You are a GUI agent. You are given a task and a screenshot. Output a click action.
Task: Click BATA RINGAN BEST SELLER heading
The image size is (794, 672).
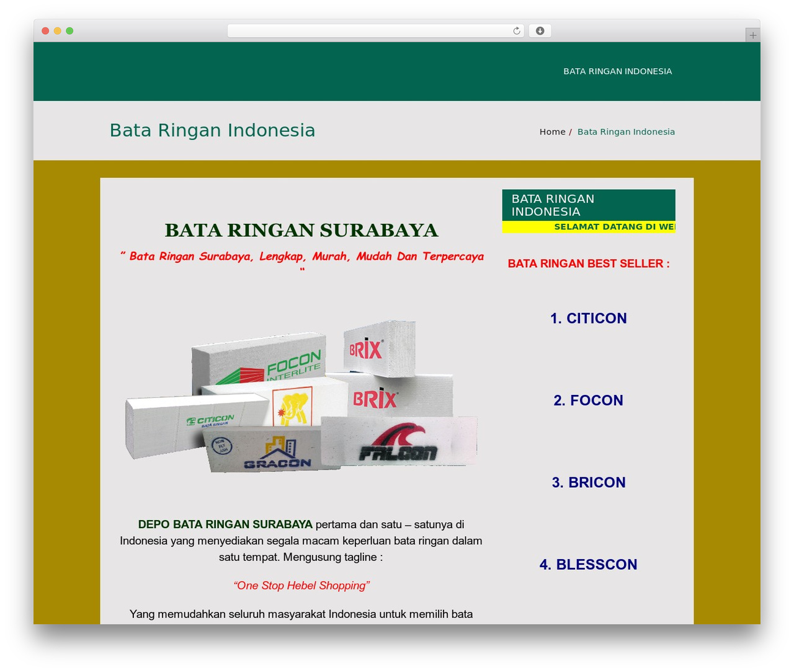[589, 263]
